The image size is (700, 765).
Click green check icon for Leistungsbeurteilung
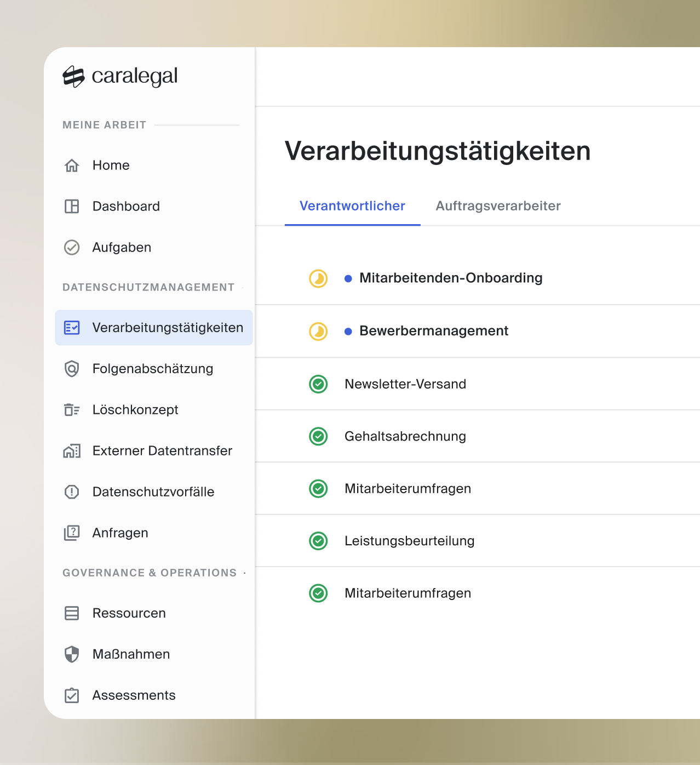(x=318, y=541)
